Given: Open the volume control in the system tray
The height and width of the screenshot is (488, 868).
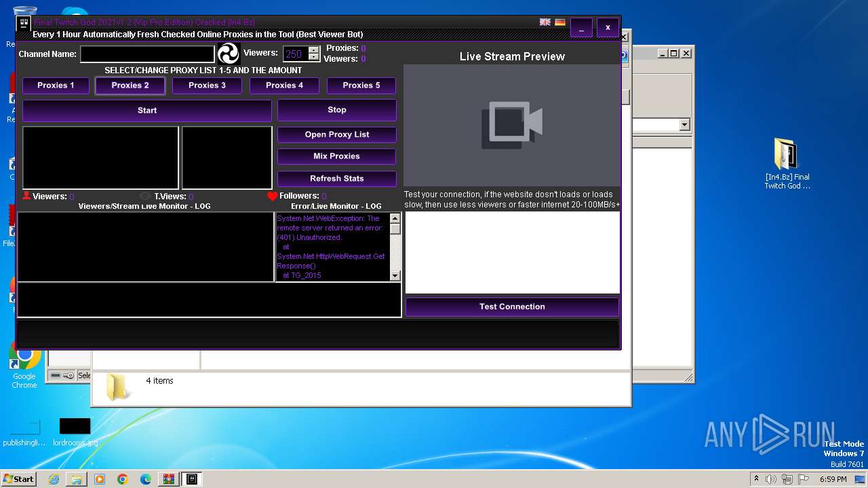Looking at the screenshot, I should pyautogui.click(x=771, y=479).
